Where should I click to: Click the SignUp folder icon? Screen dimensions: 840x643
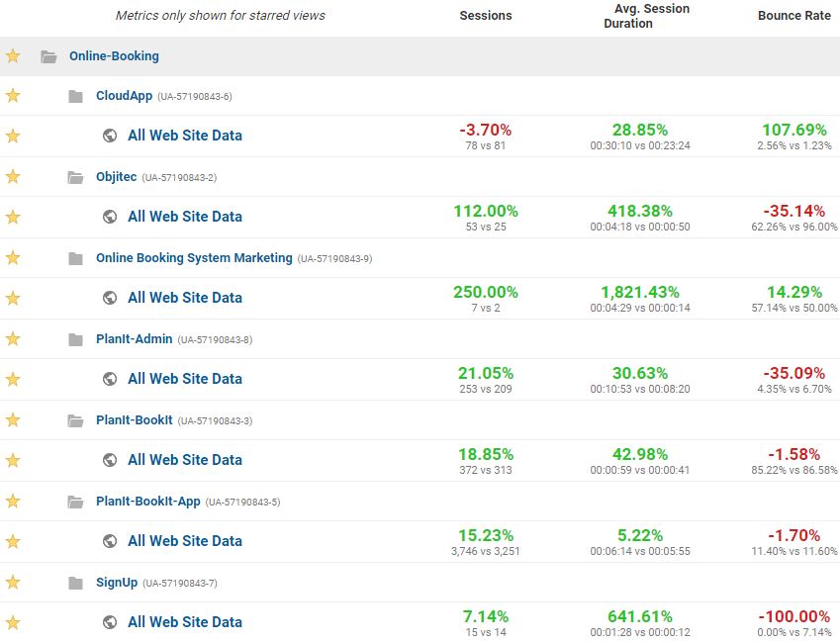coord(75,583)
